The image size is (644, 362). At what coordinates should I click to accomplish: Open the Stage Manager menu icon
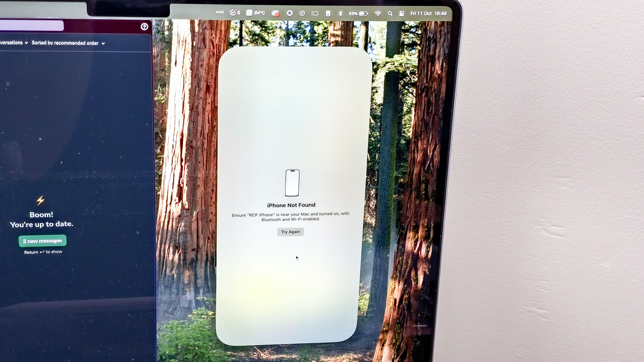tap(315, 14)
